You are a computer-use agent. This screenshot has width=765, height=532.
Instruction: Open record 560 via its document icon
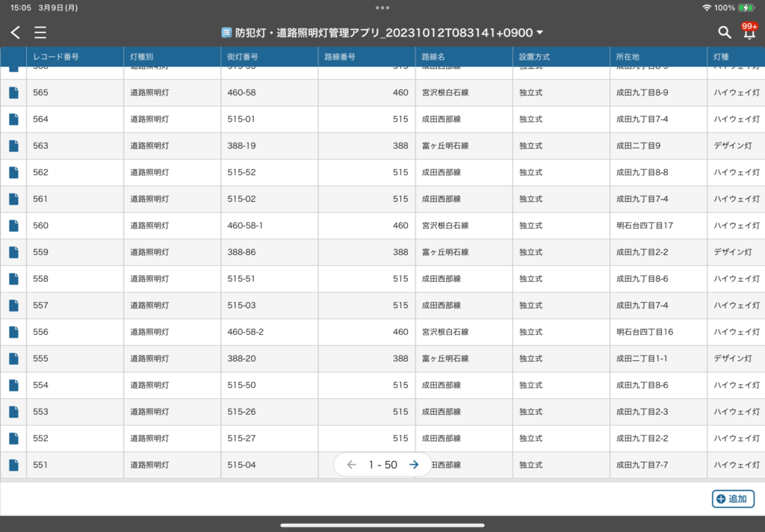pyautogui.click(x=13, y=225)
